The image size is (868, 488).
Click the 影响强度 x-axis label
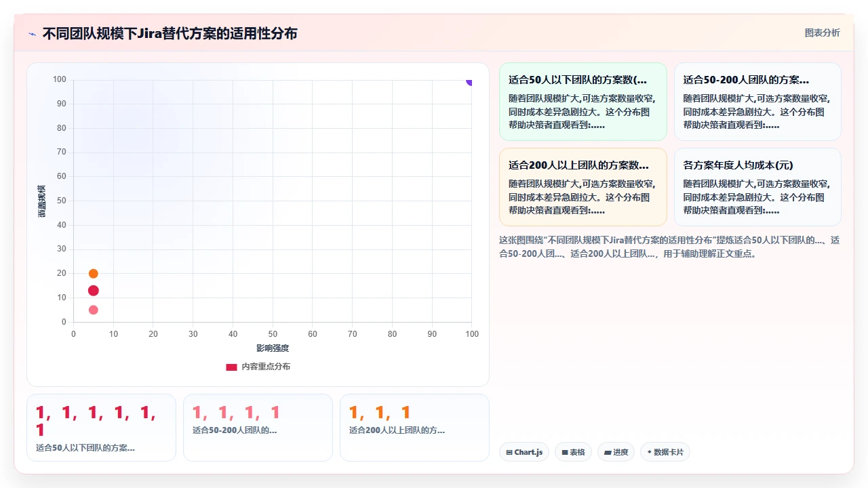point(273,348)
